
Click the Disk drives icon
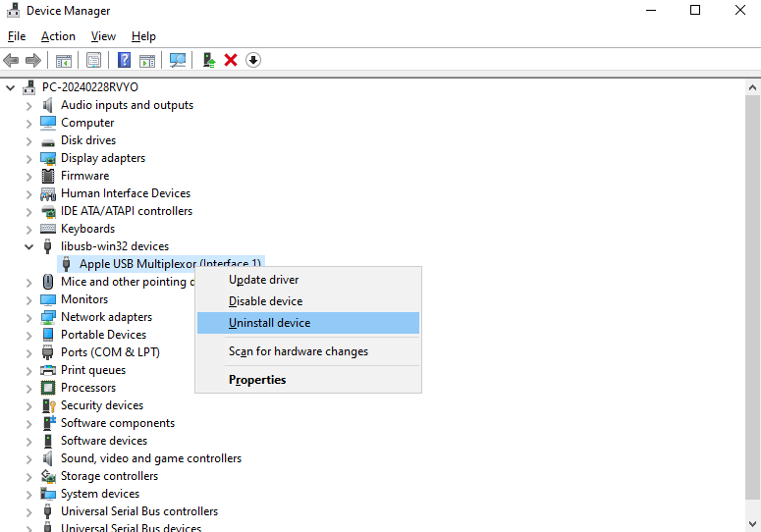click(x=47, y=142)
